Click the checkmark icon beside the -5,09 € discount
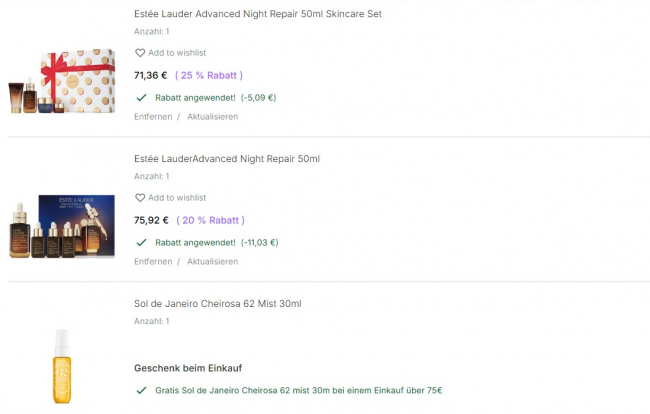 [x=141, y=98]
